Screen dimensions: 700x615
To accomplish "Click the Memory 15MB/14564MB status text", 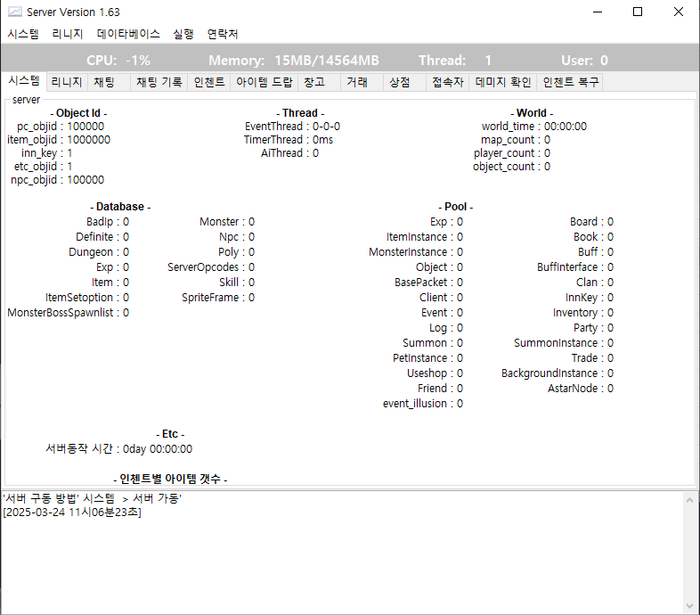I will 294,61.
